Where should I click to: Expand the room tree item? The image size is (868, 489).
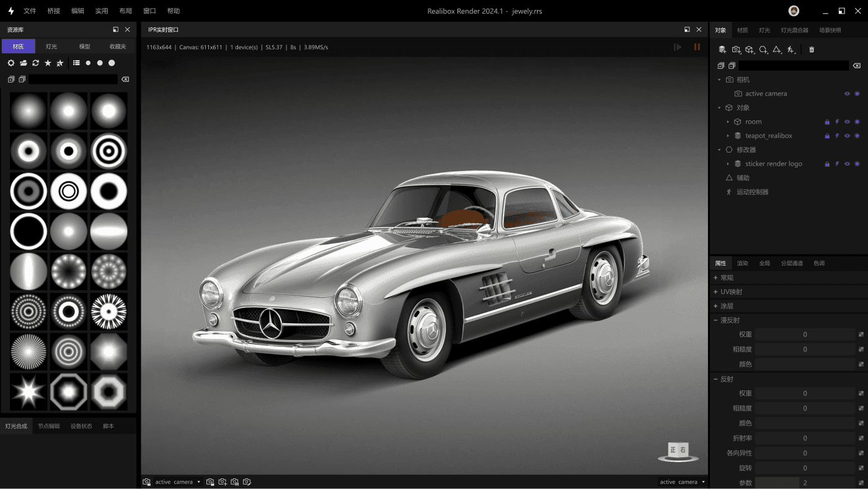728,122
